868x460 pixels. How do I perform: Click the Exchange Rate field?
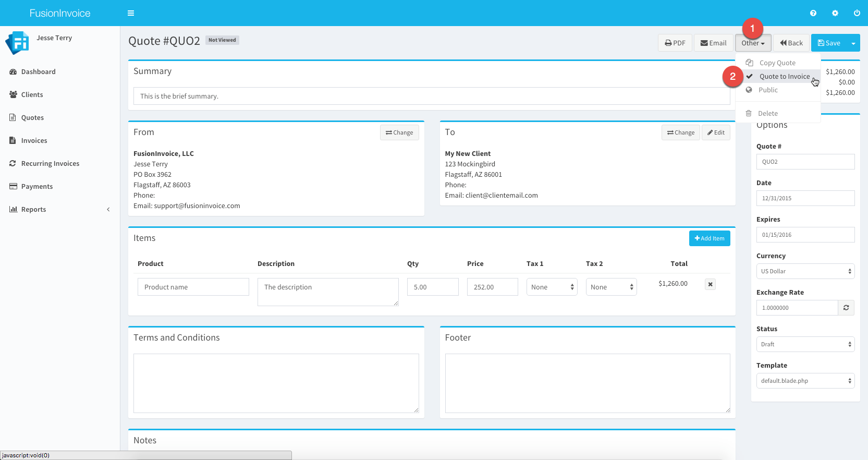797,308
